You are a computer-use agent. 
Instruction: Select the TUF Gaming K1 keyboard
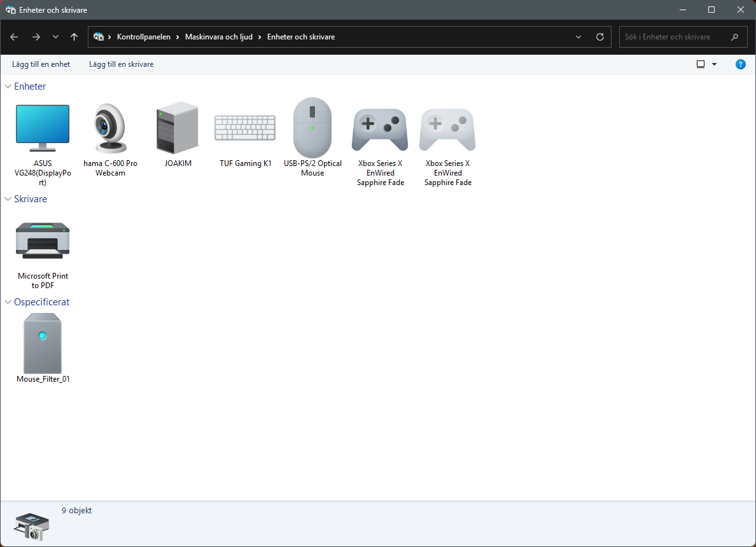pyautogui.click(x=245, y=135)
